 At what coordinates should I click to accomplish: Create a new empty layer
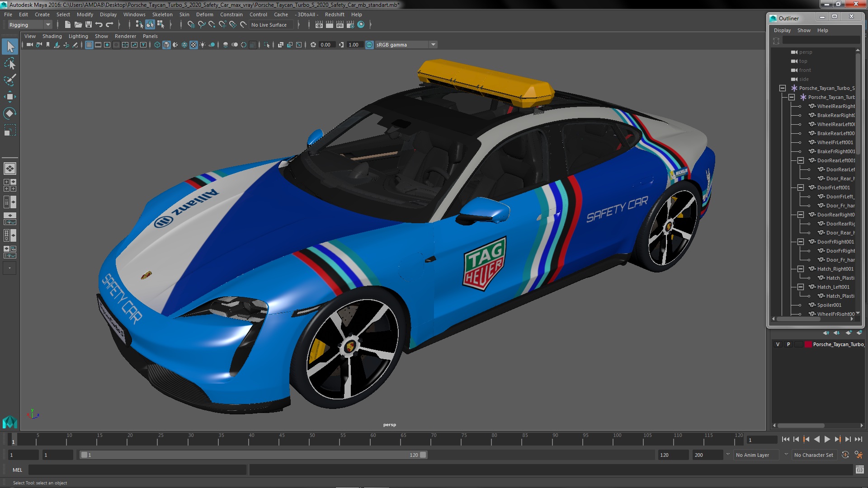(849, 333)
